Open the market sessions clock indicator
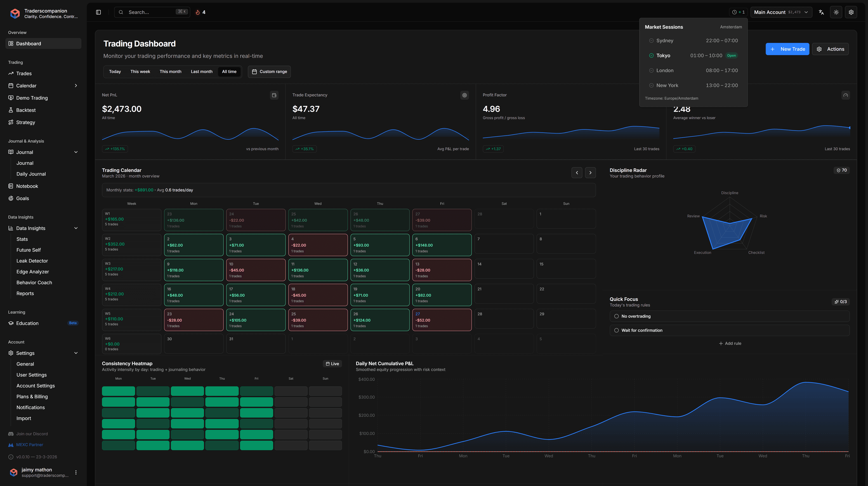This screenshot has height=486, width=868. coord(738,12)
